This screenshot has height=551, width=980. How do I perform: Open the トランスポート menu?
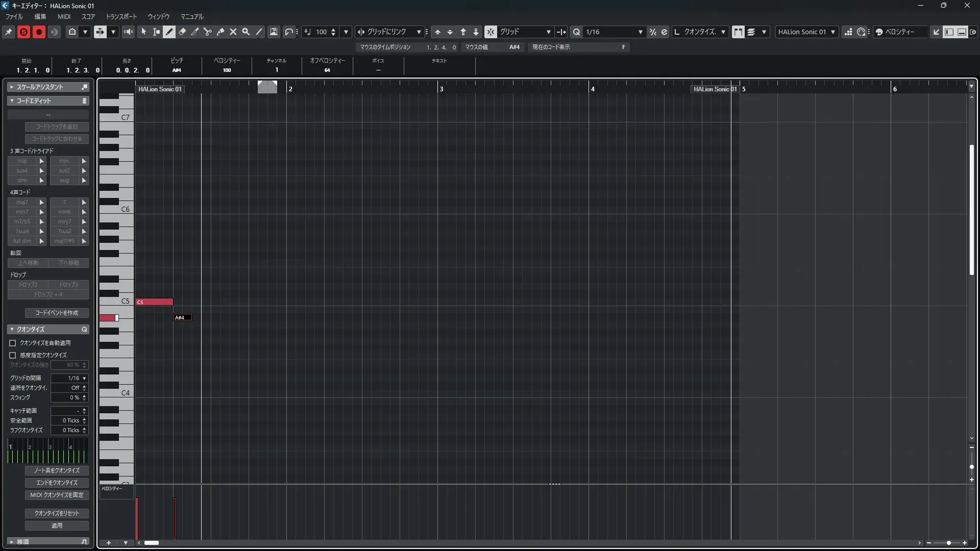click(x=121, y=16)
